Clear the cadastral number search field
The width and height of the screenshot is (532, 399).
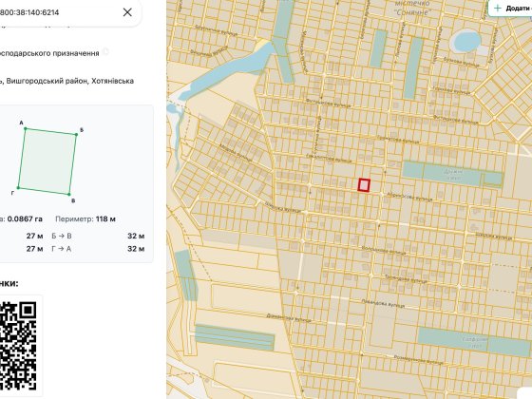pyautogui.click(x=127, y=12)
